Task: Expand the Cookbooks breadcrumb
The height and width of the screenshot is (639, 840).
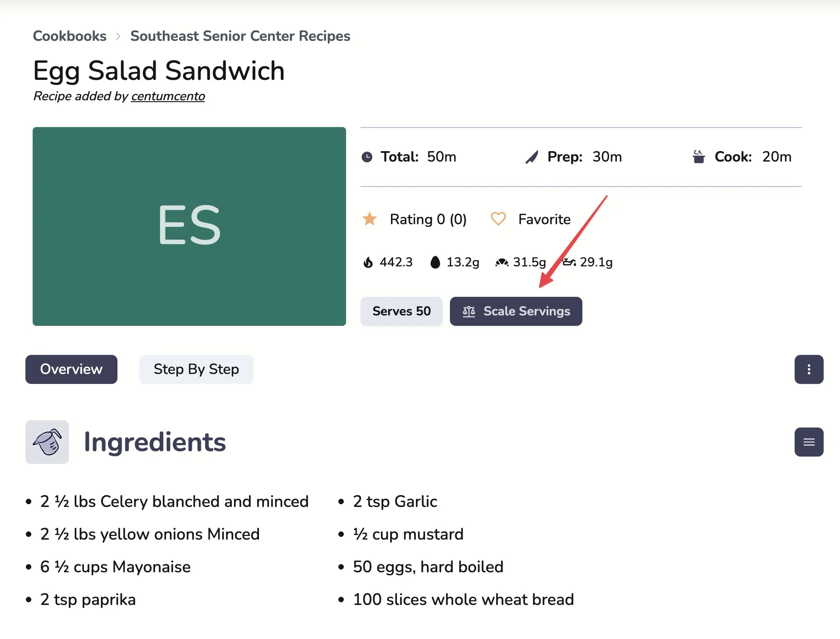Action: pyautogui.click(x=69, y=36)
